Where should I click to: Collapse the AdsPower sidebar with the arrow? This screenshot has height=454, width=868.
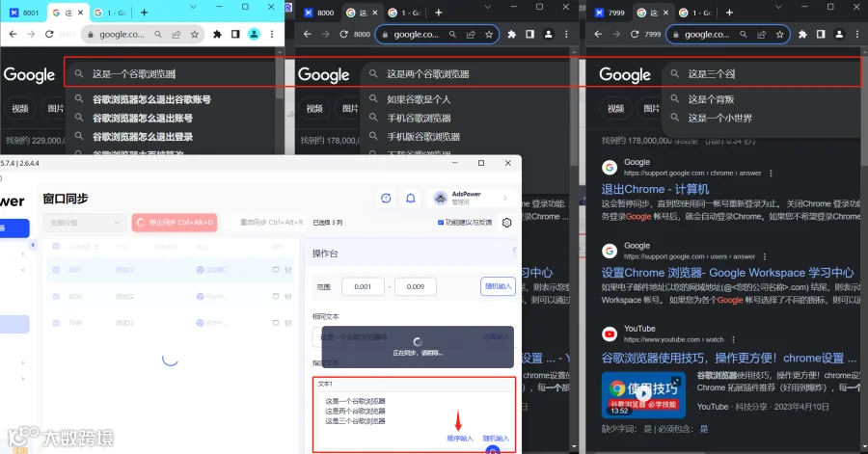pyautogui.click(x=33, y=245)
